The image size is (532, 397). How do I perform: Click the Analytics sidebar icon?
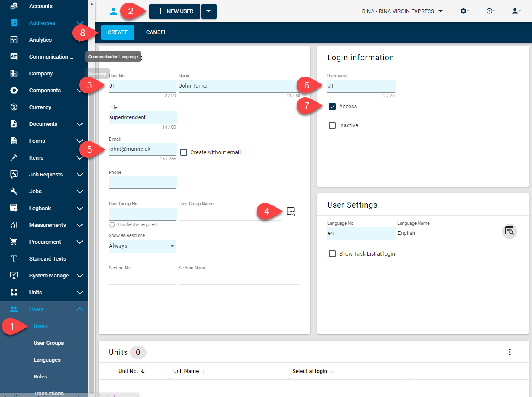[14, 40]
